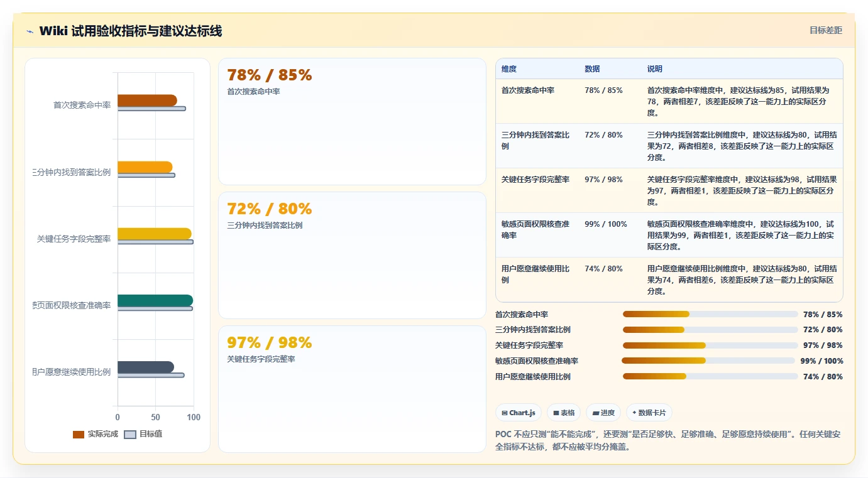
Task: Click the description of 建议达标线为100
Action: 741,236
